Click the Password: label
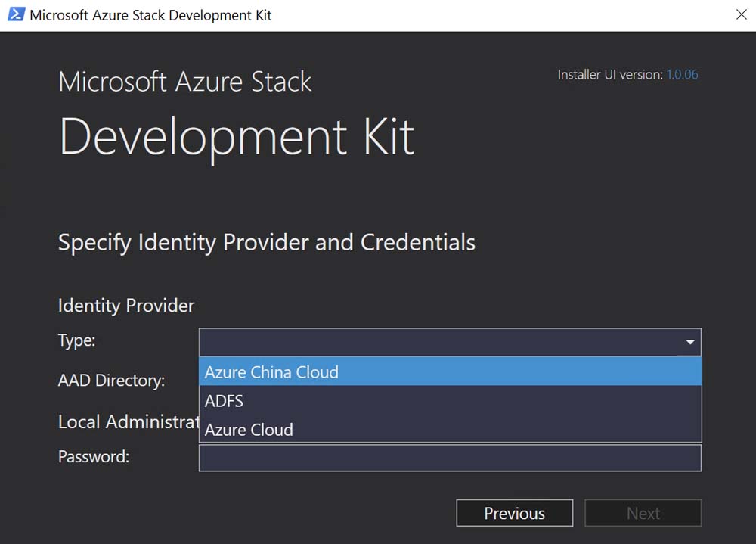 point(94,456)
